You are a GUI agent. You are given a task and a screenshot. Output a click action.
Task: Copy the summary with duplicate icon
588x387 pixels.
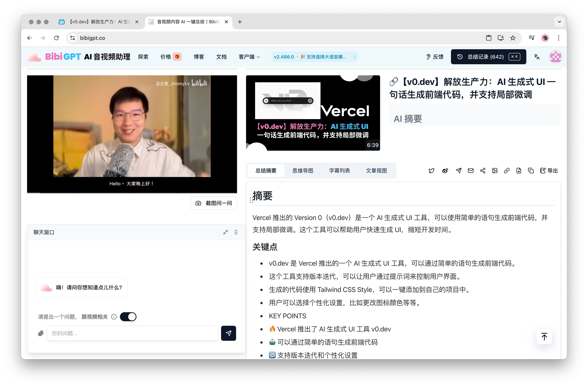tap(531, 171)
